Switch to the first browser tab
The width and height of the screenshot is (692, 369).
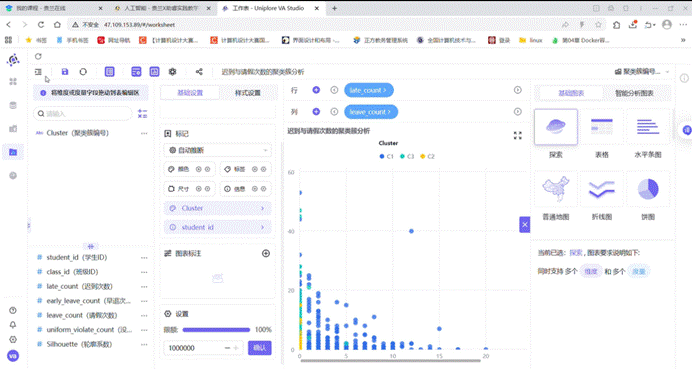(x=53, y=8)
